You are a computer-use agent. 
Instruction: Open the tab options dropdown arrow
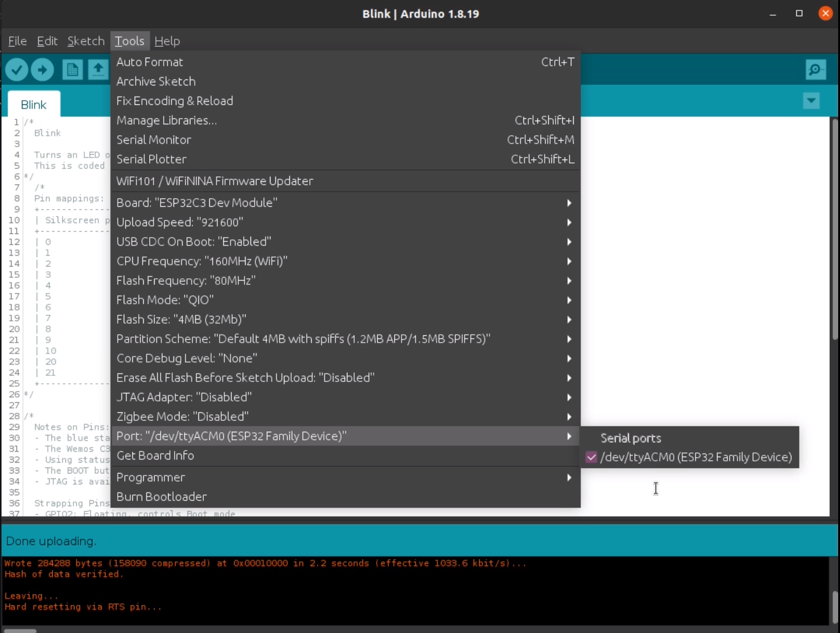click(x=811, y=101)
